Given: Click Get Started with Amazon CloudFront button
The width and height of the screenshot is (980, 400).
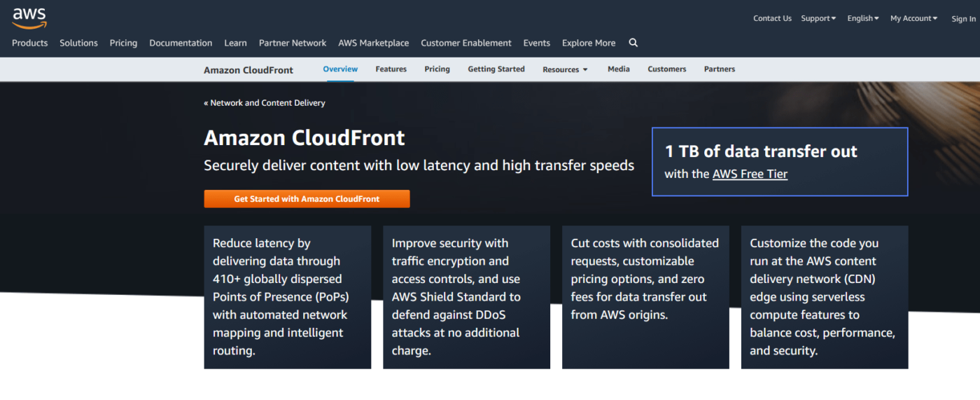Looking at the screenshot, I should point(307,199).
